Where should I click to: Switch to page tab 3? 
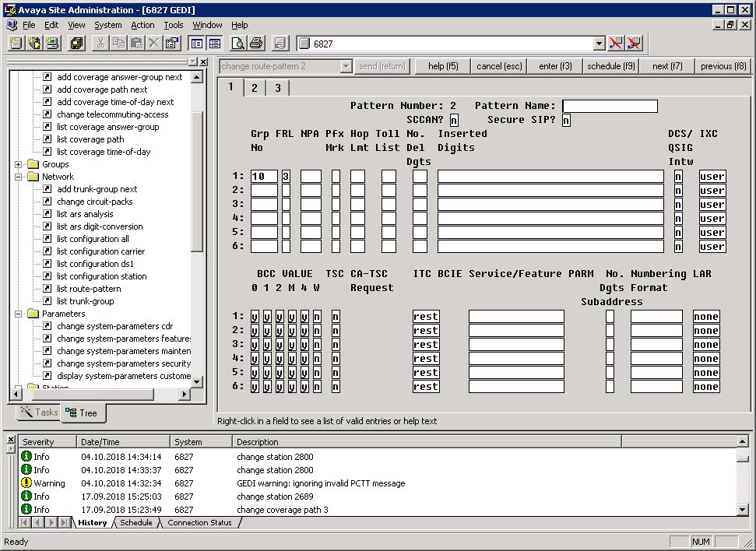pyautogui.click(x=278, y=88)
